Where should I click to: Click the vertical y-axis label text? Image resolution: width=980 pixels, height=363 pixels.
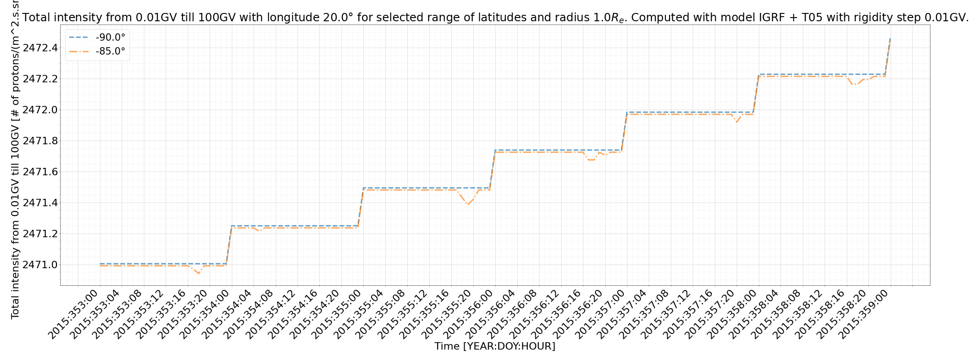(15, 160)
